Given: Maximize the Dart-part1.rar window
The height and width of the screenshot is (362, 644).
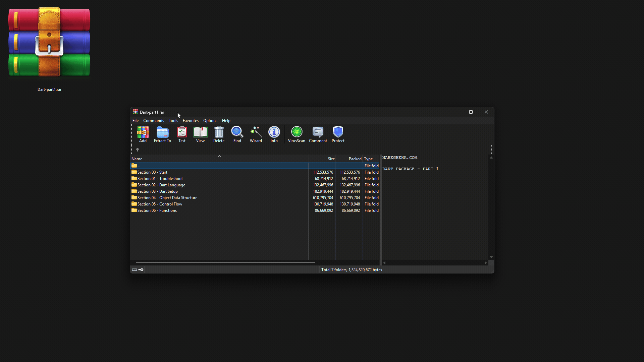Looking at the screenshot, I should coord(471,112).
